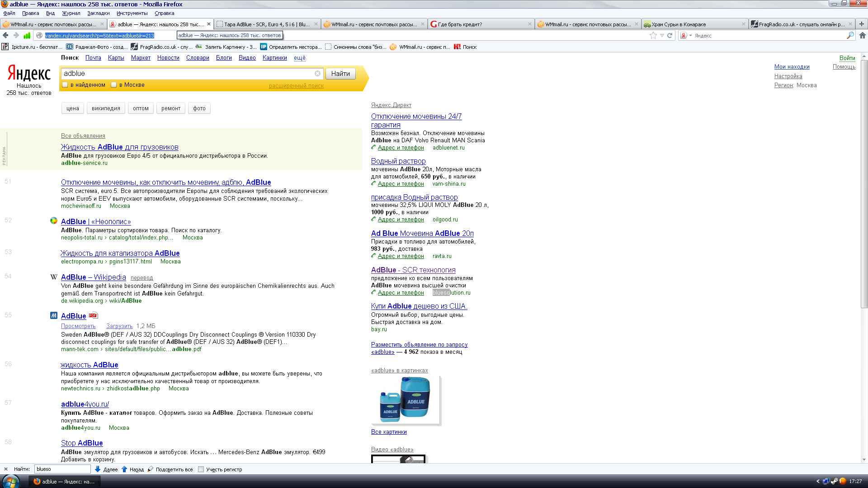Click the 'Поиск' bookmark with red icon
The height and width of the screenshot is (488, 868).
[x=465, y=47]
